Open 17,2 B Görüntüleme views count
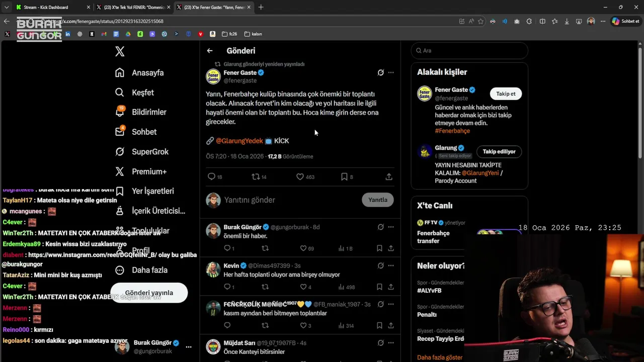This screenshot has height=362, width=644. point(290,156)
